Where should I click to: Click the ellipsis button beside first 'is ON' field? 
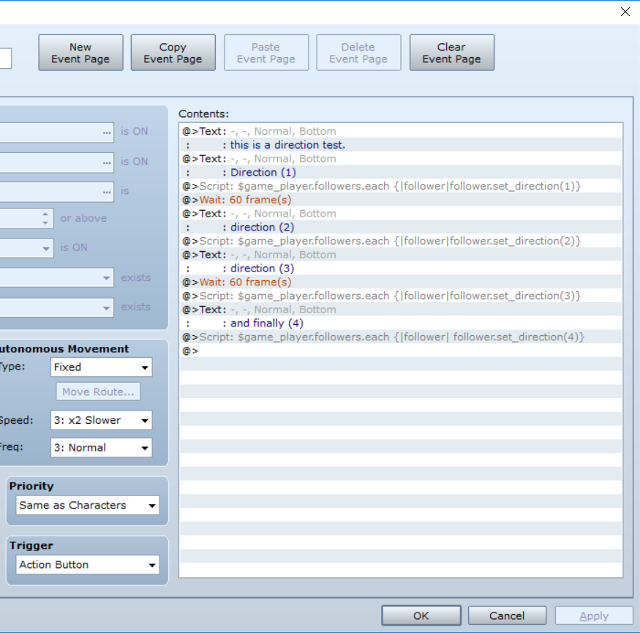(x=107, y=132)
